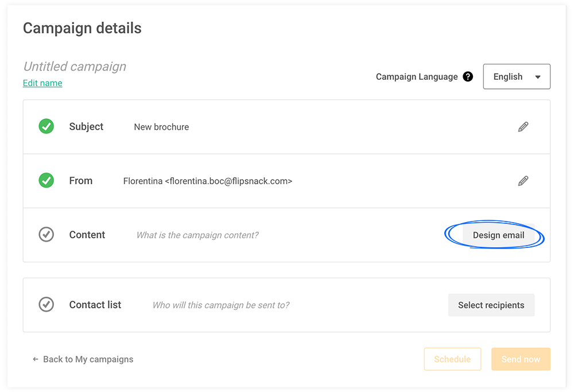Click the pencil icon to edit the Subject
This screenshot has height=392, width=574.
[x=523, y=126]
